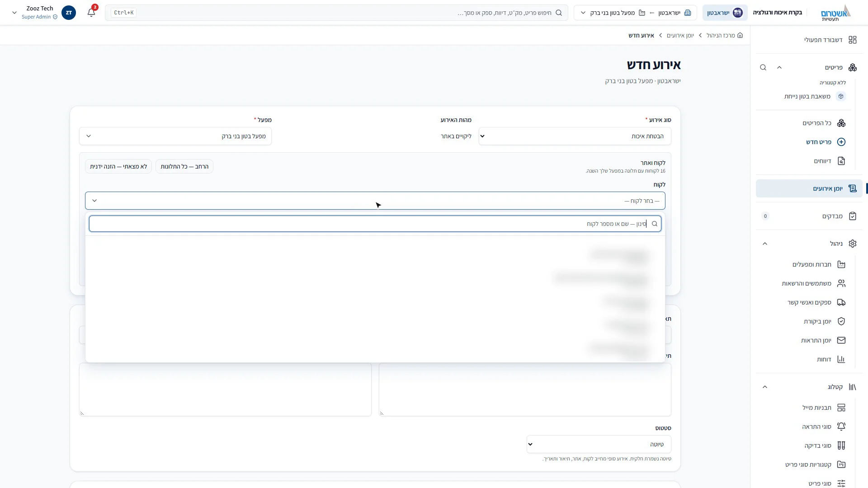Click the audit log shield icon
868x488 pixels.
841,321
